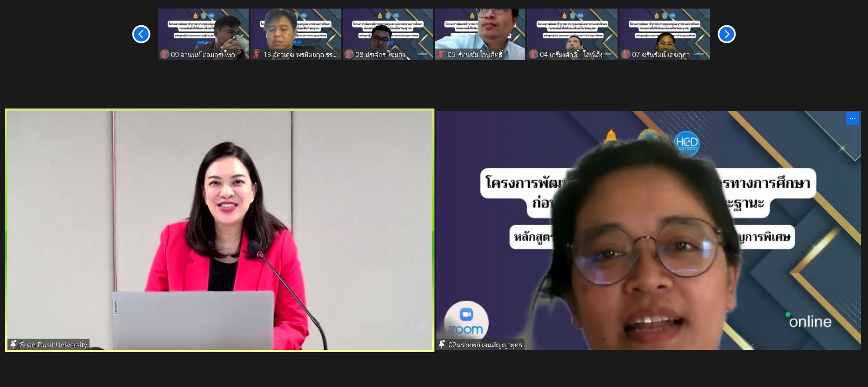
Task: Select the video thumbnail of participant 04
Action: tap(572, 34)
